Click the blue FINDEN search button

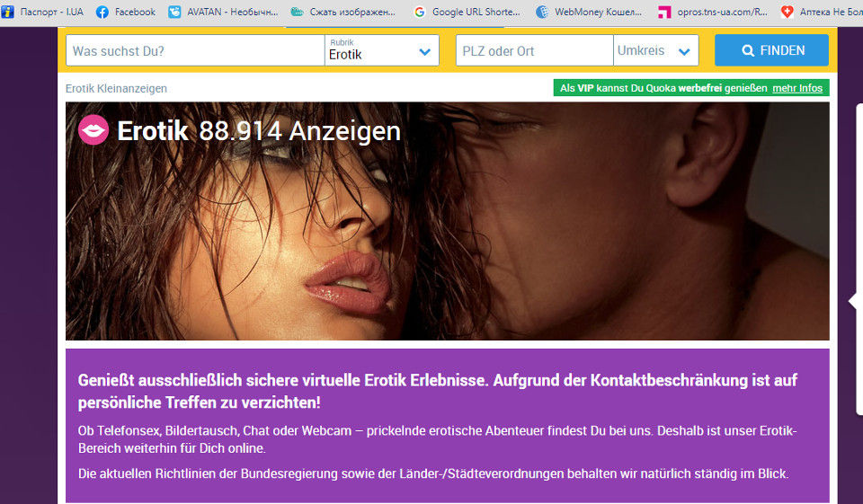[771, 50]
